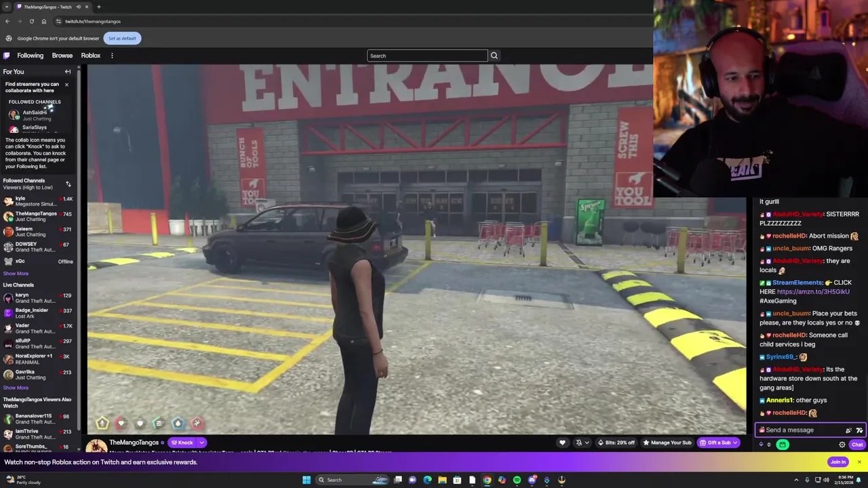Screen dimensions: 868x488
Task: Open offline xQc channel
Action: click(38, 262)
